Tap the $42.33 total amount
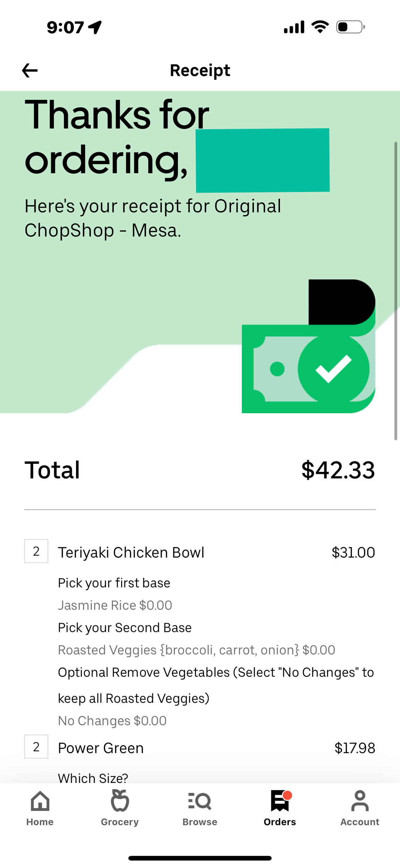 (338, 470)
